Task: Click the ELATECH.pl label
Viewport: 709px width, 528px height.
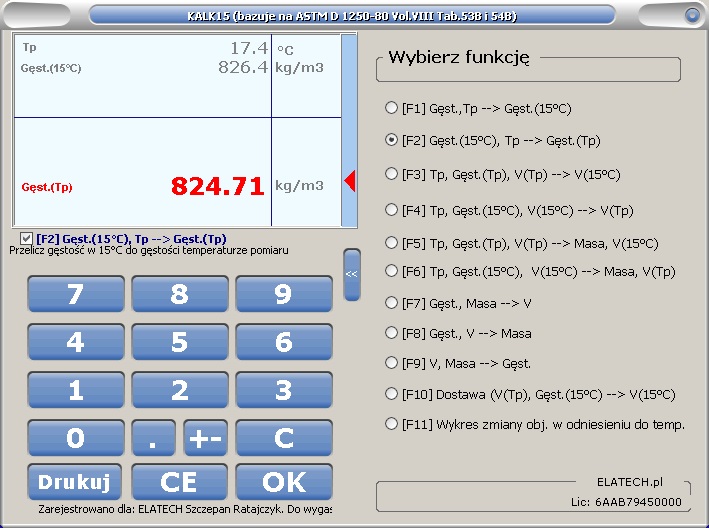Action: click(630, 482)
